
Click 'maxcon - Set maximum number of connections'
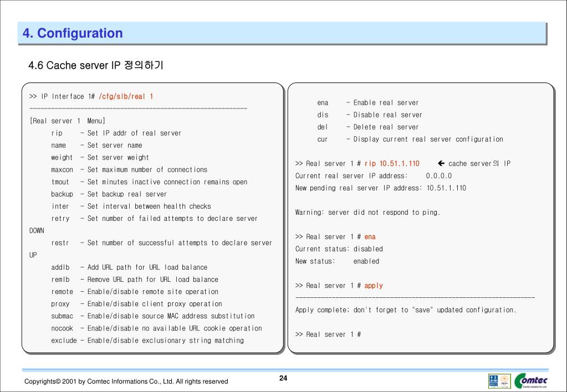(x=129, y=170)
